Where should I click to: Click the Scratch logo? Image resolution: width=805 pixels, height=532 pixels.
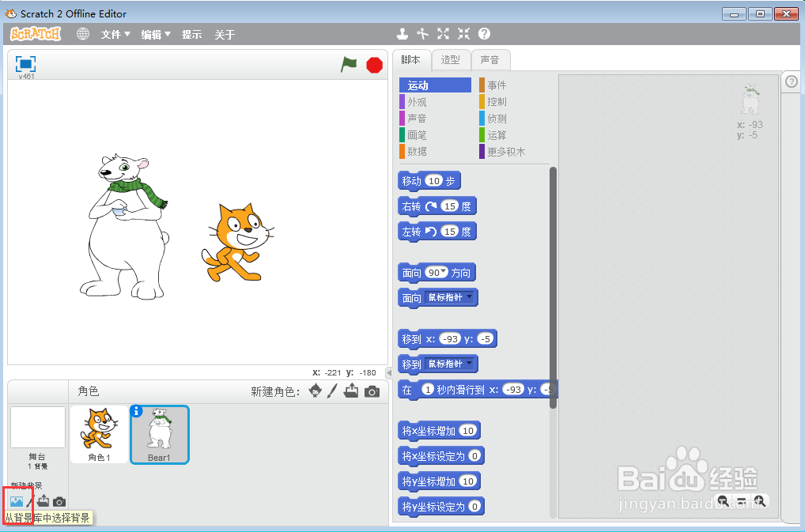pos(36,34)
